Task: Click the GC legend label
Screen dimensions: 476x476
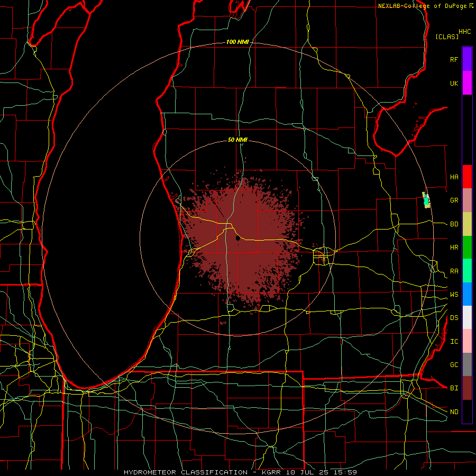Action: (x=454, y=364)
